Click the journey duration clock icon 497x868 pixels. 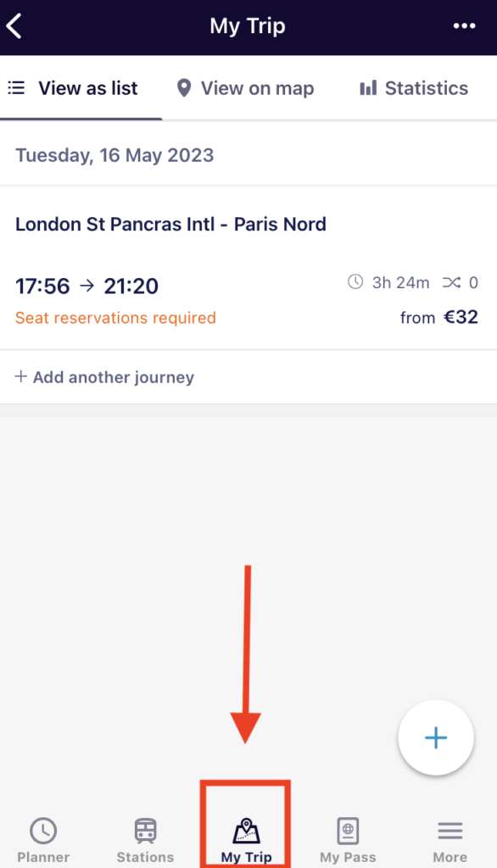pos(355,282)
